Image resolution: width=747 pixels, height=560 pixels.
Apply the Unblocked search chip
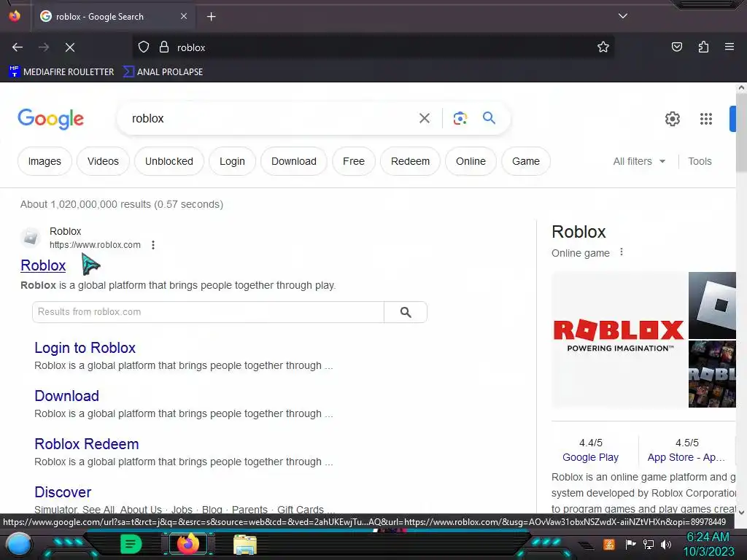169,161
